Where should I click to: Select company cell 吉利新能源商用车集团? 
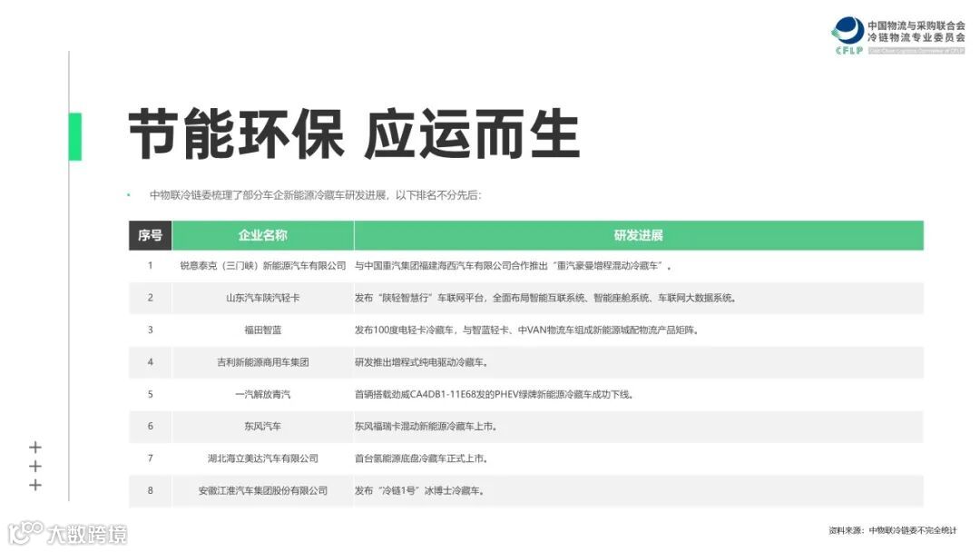pos(262,362)
